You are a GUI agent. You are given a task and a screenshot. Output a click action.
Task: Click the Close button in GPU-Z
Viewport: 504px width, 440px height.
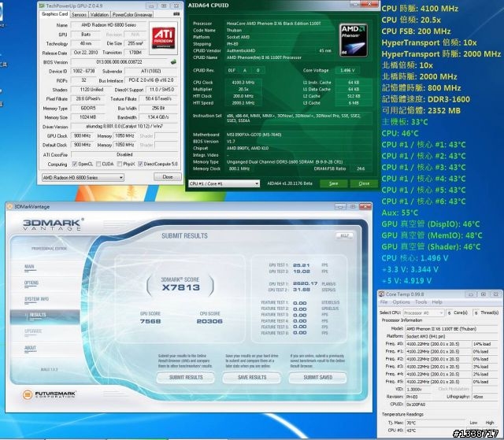pyautogui.click(x=168, y=177)
